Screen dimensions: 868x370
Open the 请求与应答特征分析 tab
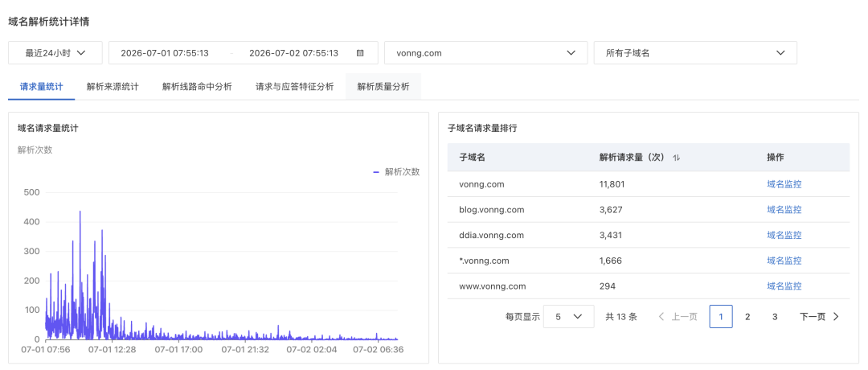tap(294, 87)
